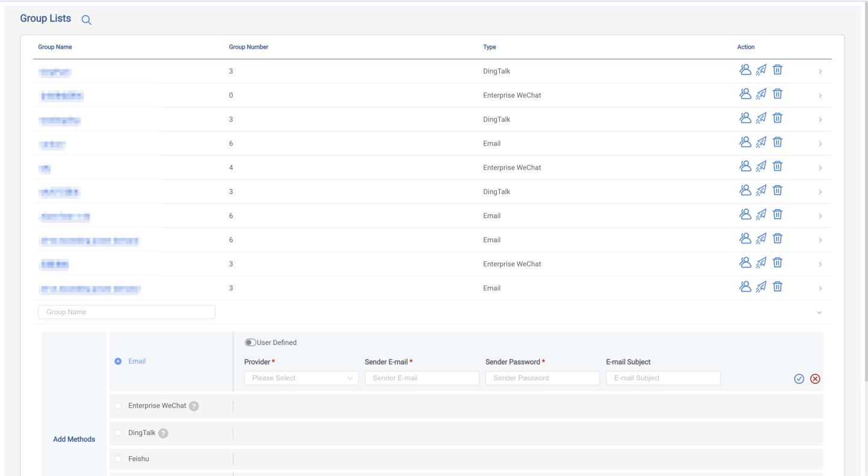Toggle the User Defined switch

coord(250,343)
